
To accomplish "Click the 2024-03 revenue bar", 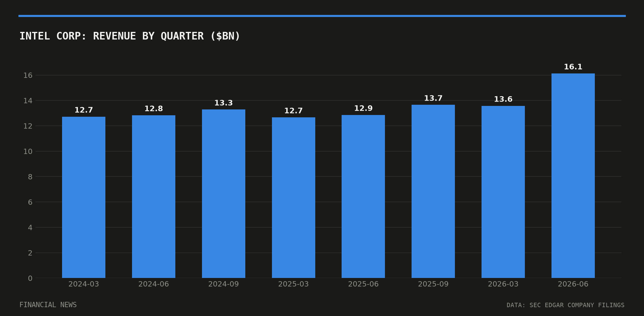I will point(84,197).
